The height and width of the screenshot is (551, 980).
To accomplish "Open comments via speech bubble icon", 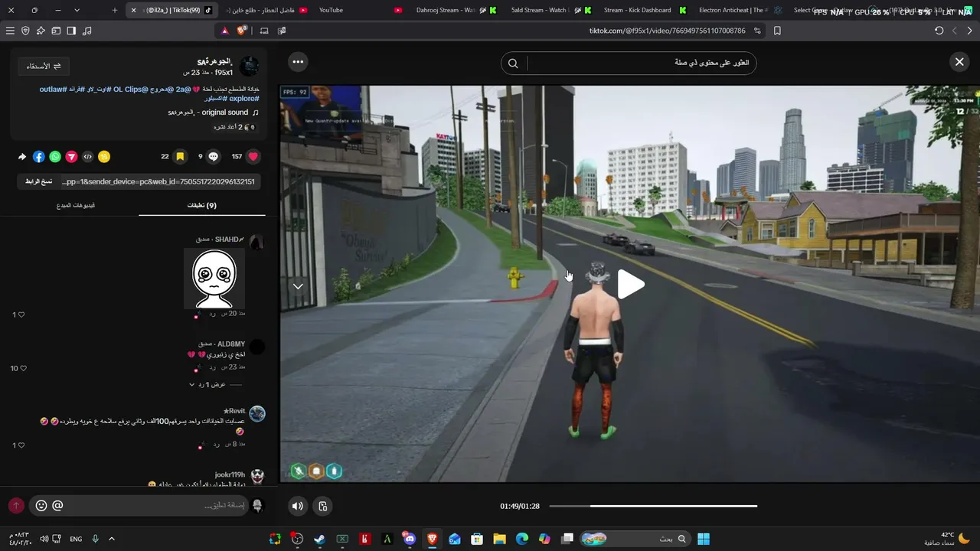I will click(214, 156).
